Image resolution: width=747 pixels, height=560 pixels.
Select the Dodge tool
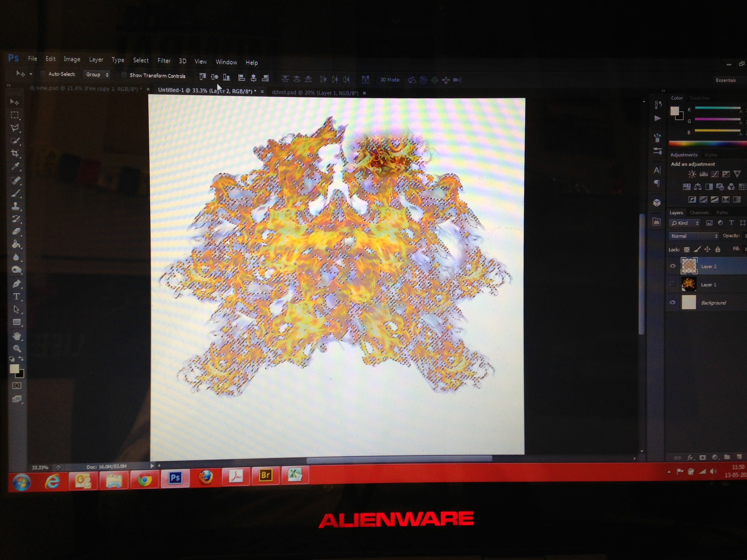[16, 269]
